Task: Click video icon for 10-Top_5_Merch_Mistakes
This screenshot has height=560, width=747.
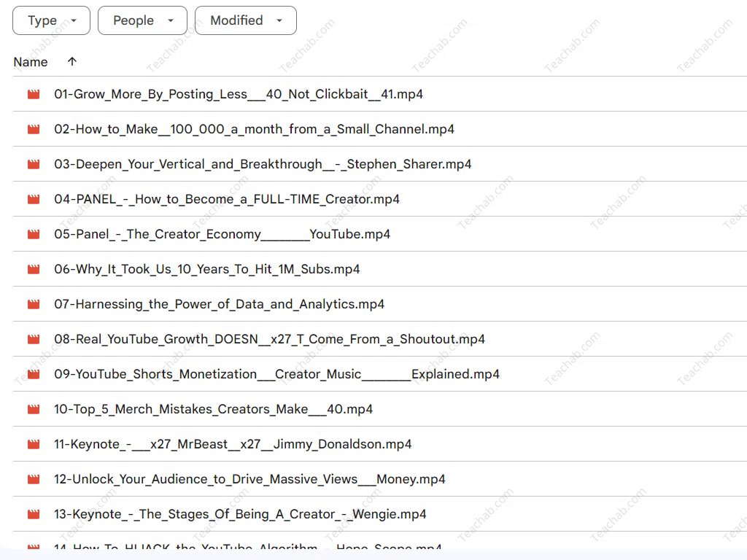Action: 34,409
